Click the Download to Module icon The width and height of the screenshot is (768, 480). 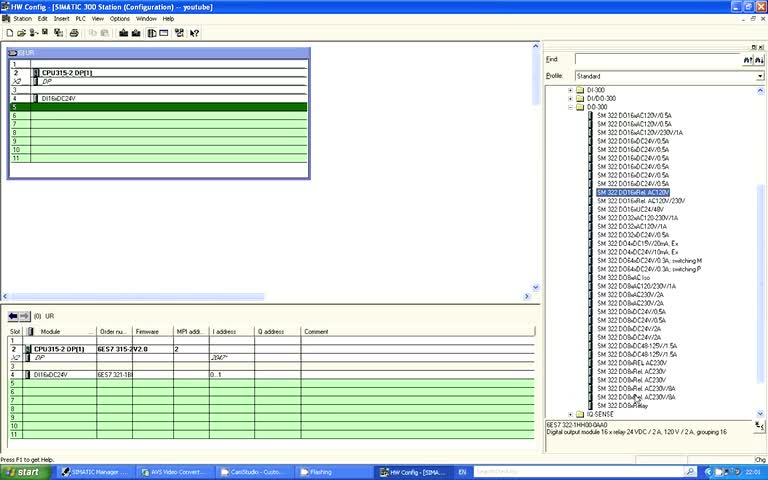click(123, 33)
